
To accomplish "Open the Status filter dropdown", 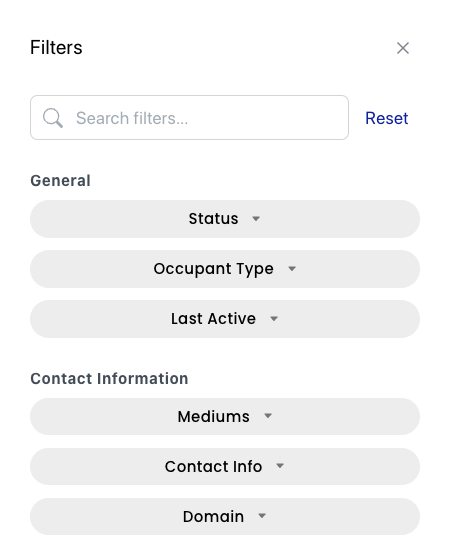I will (225, 219).
